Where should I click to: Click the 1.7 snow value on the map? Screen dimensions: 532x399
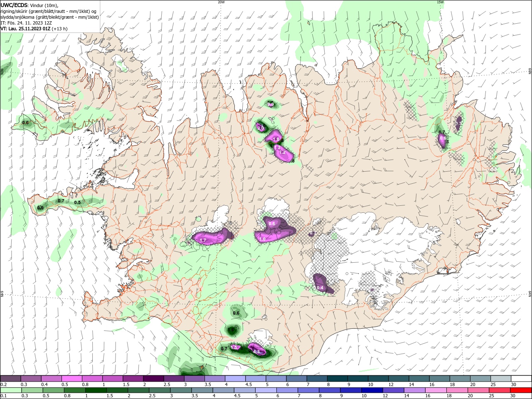tap(203, 240)
